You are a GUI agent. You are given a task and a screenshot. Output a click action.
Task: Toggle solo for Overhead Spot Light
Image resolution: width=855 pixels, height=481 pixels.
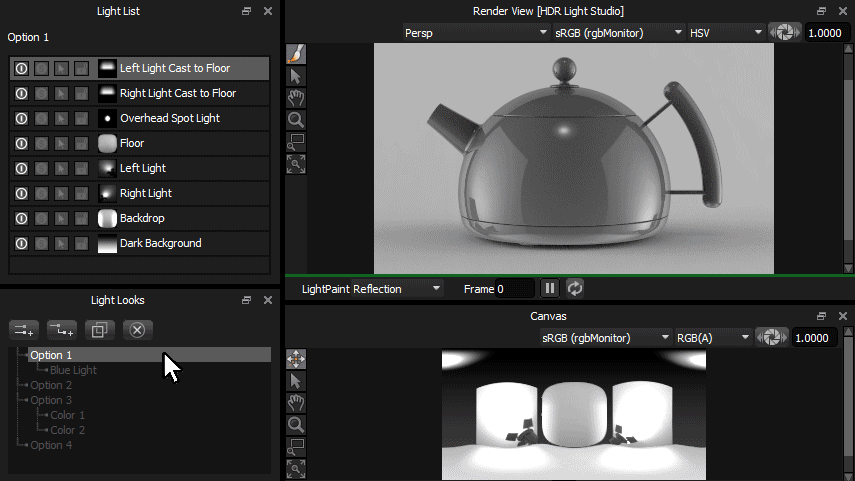pos(41,118)
